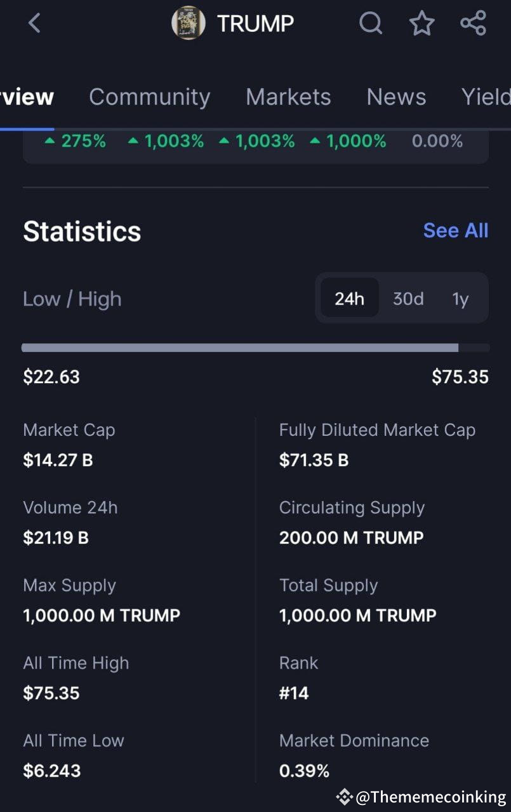This screenshot has width=511, height=812.
Task: Switch Low/High range to 1y
Action: click(x=460, y=298)
